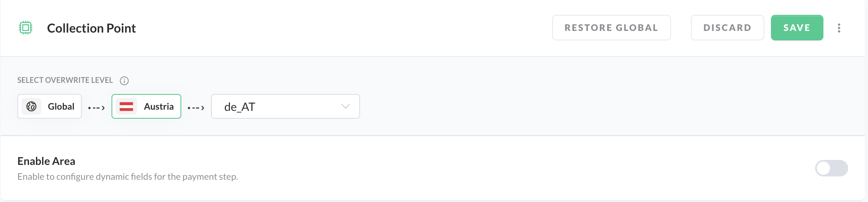Select the Global overwrite level
This screenshot has width=868, height=202.
click(61, 106)
